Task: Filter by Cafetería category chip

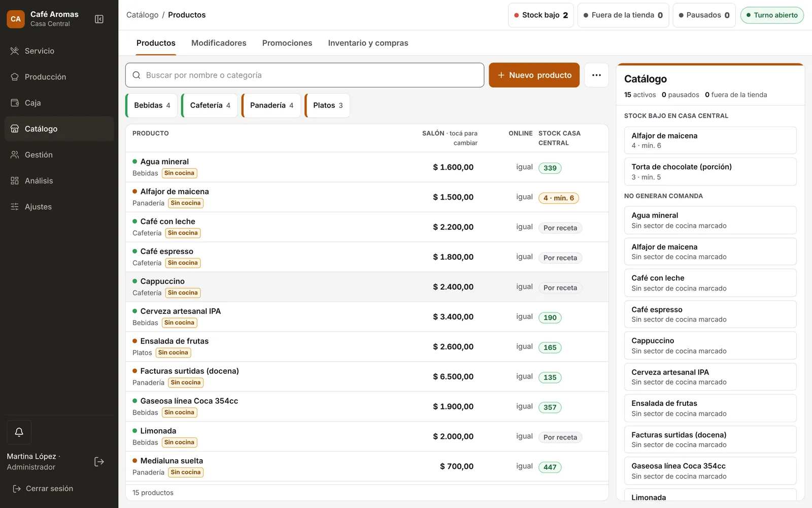Action: (x=210, y=106)
